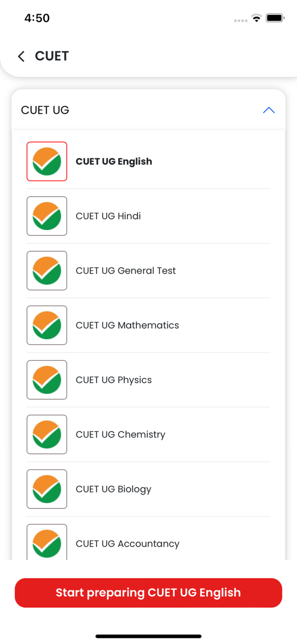Image resolution: width=297 pixels, height=644 pixels.
Task: Tap the back arrow beside CUET
Action: 21,56
